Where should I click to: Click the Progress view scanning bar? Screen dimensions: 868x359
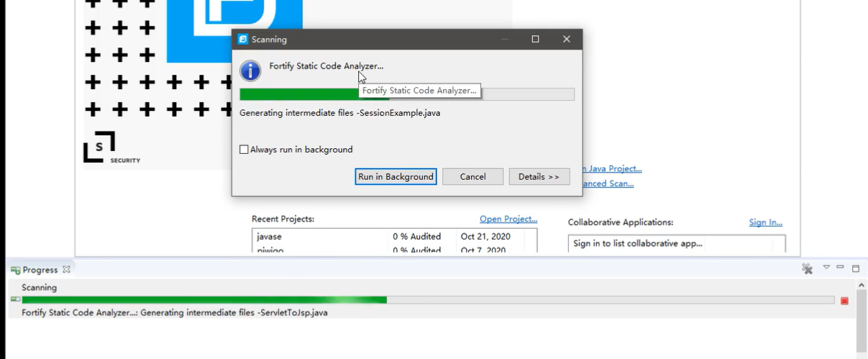click(x=428, y=300)
